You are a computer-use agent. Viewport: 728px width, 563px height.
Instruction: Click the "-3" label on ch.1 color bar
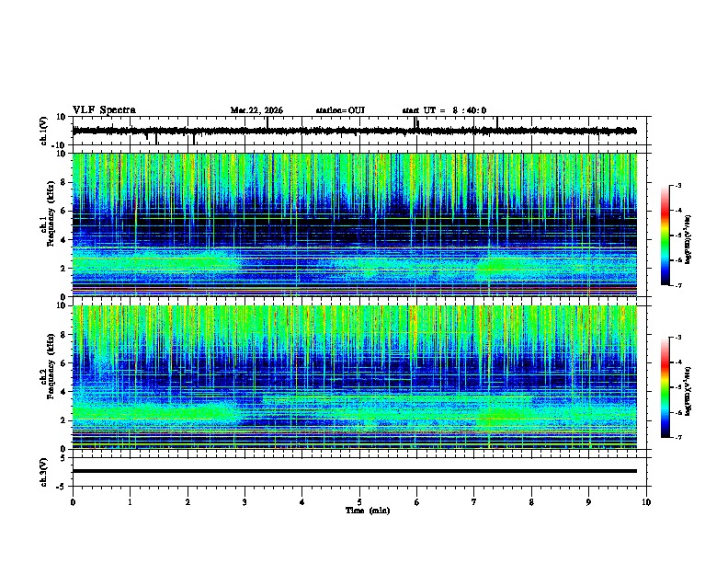(677, 185)
